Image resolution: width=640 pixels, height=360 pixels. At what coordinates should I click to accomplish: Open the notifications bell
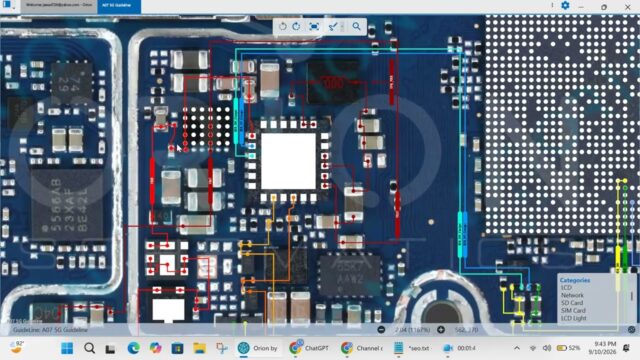click(x=627, y=348)
